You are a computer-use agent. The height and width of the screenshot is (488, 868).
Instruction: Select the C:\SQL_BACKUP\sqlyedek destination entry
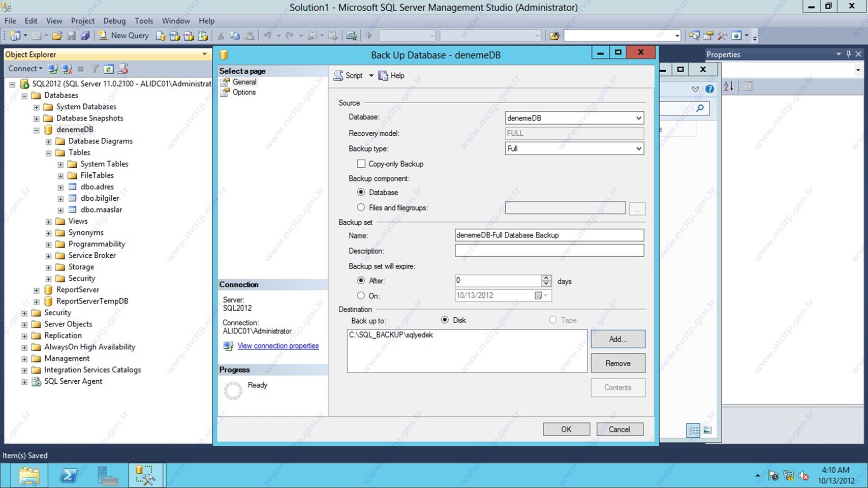391,335
